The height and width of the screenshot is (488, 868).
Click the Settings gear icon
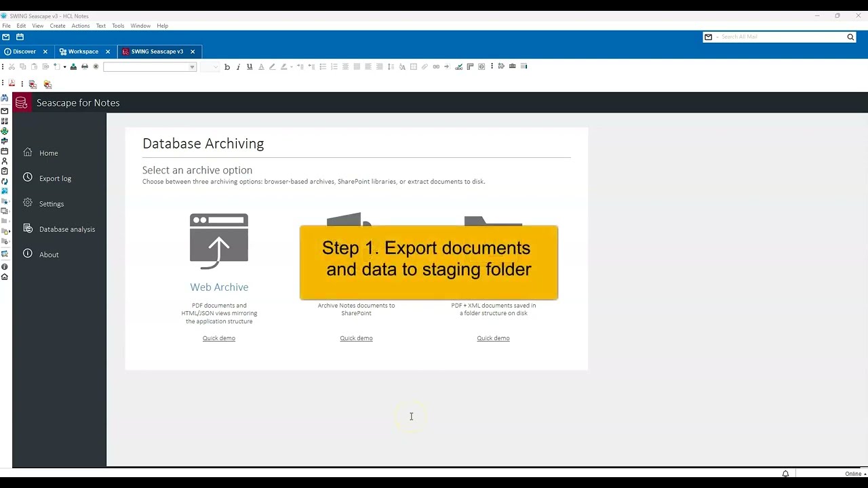coord(28,203)
